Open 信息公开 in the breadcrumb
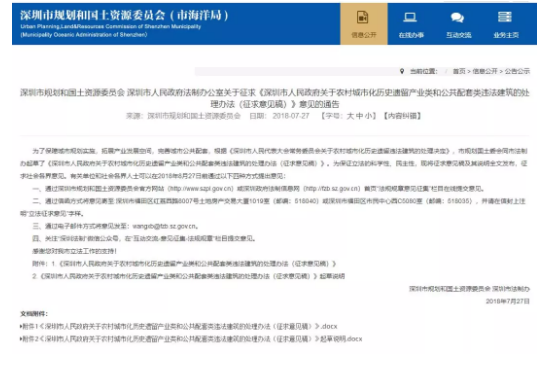Image resolution: width=550 pixels, height=365 pixels. (x=485, y=71)
